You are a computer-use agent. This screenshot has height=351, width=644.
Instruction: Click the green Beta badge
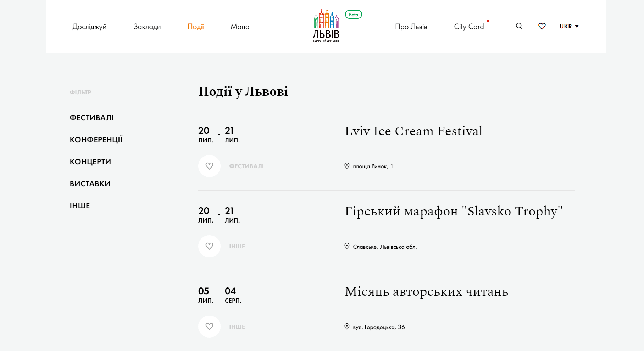point(353,15)
